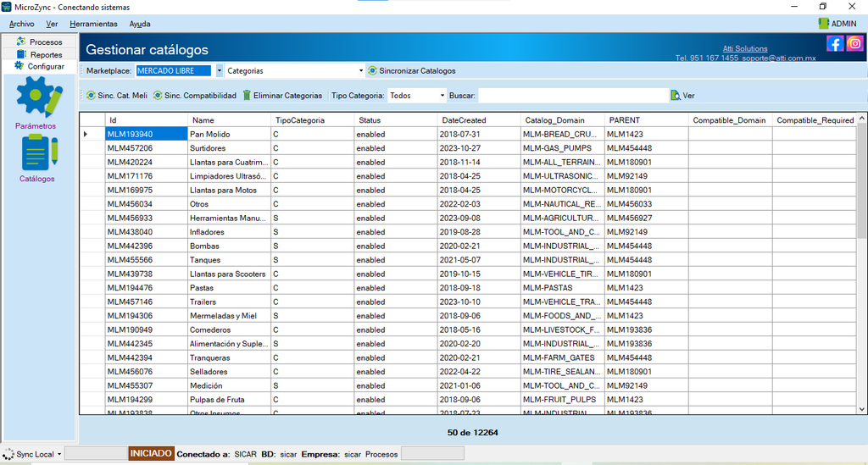
Task: Click Sinc. Compatibilidad button label
Action: 200,96
